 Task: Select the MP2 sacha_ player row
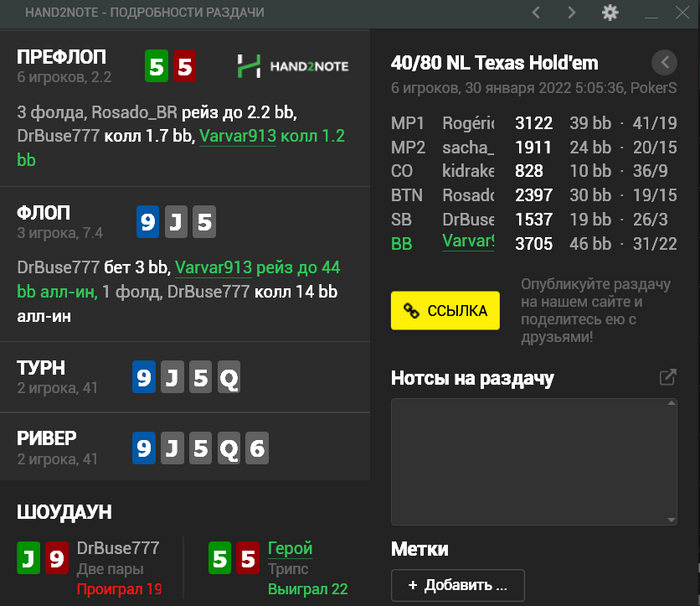tap(534, 147)
